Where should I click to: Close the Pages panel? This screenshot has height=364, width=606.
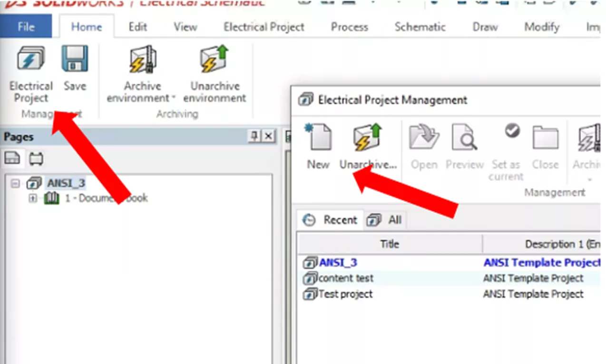[x=269, y=137]
